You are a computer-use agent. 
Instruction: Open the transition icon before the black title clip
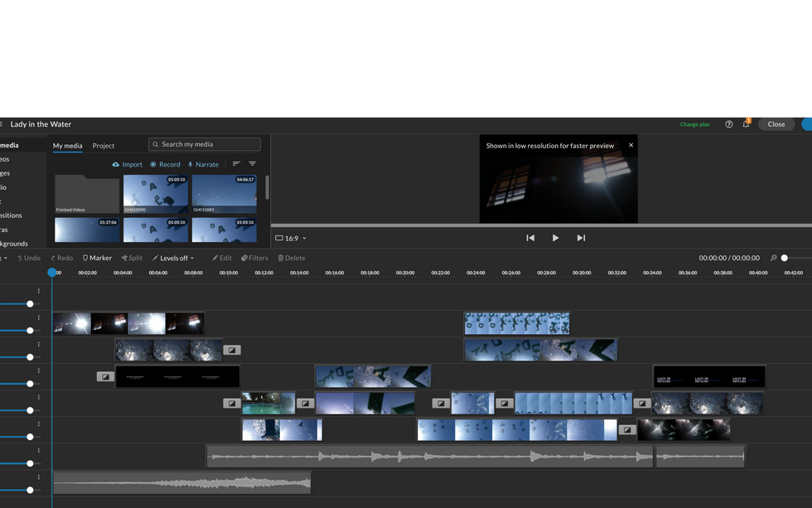(x=105, y=376)
